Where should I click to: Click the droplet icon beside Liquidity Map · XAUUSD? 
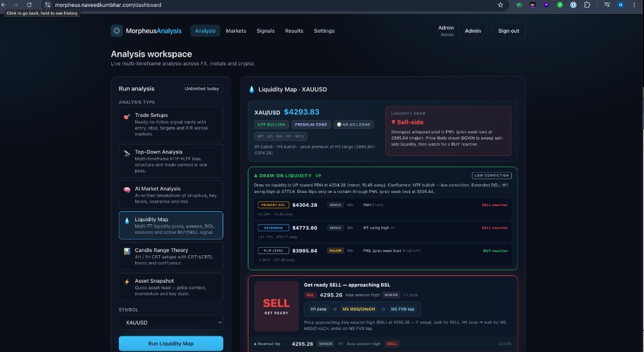[252, 89]
